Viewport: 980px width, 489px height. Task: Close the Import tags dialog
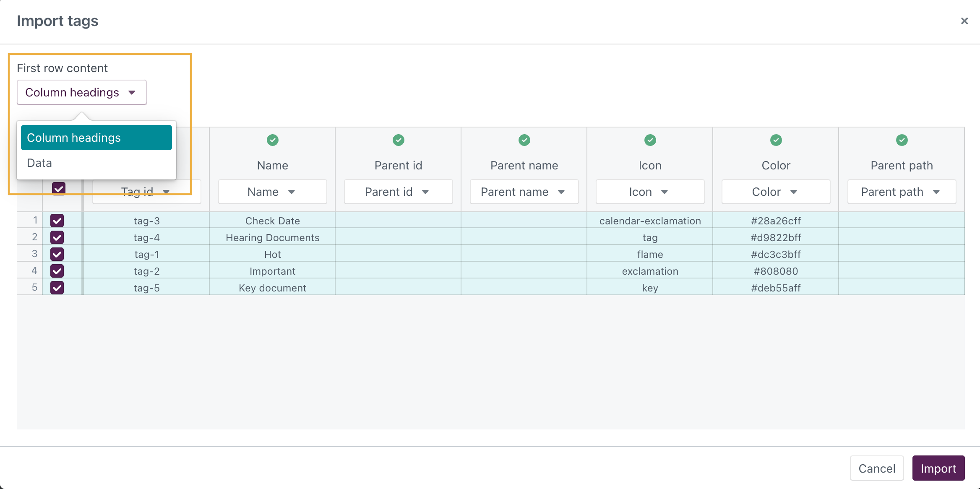(964, 21)
